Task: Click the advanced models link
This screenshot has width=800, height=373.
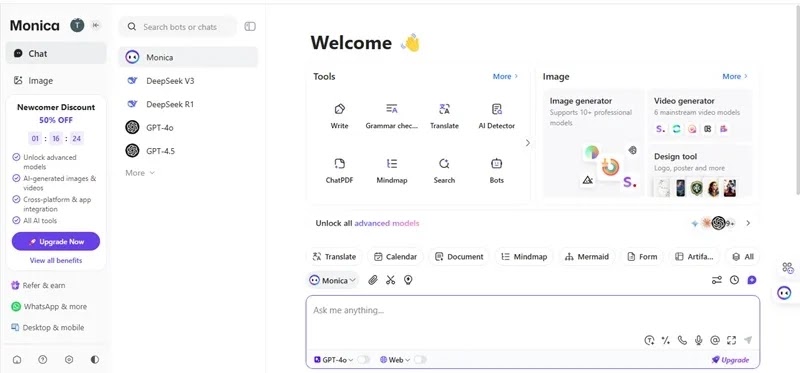Action: (387, 223)
